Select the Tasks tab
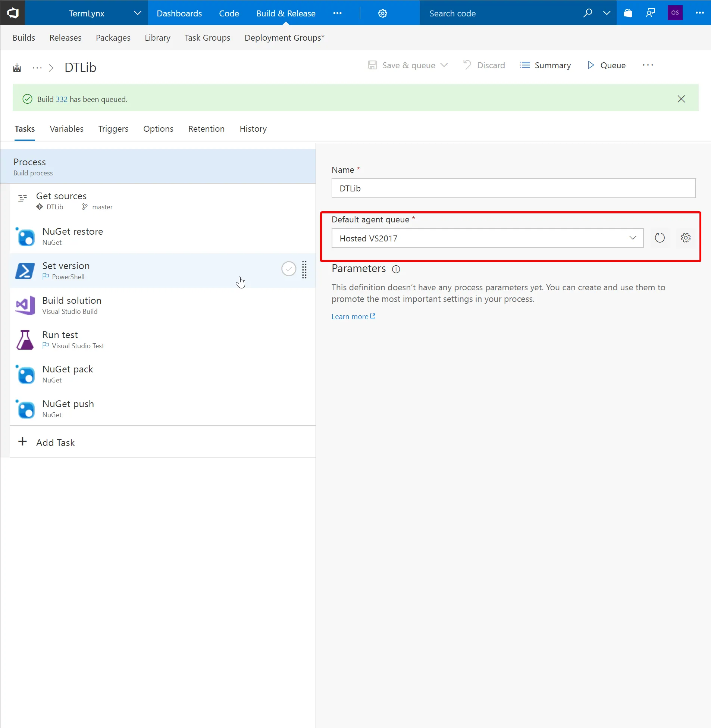The image size is (711, 728). click(25, 129)
